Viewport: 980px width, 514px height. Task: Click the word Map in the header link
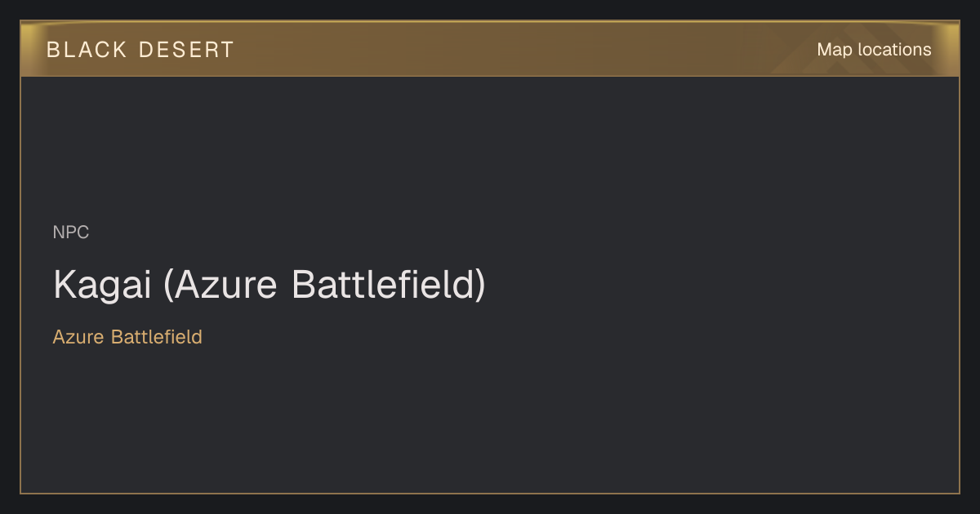(x=835, y=51)
